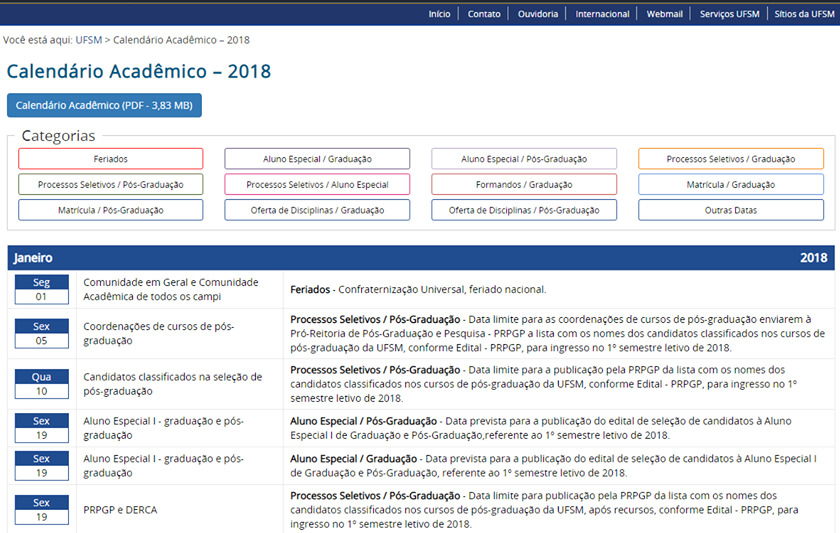Screen dimensions: 840x533
Task: Filter by Processos Seletivos / Aluno Especial
Action: pyautogui.click(x=317, y=185)
